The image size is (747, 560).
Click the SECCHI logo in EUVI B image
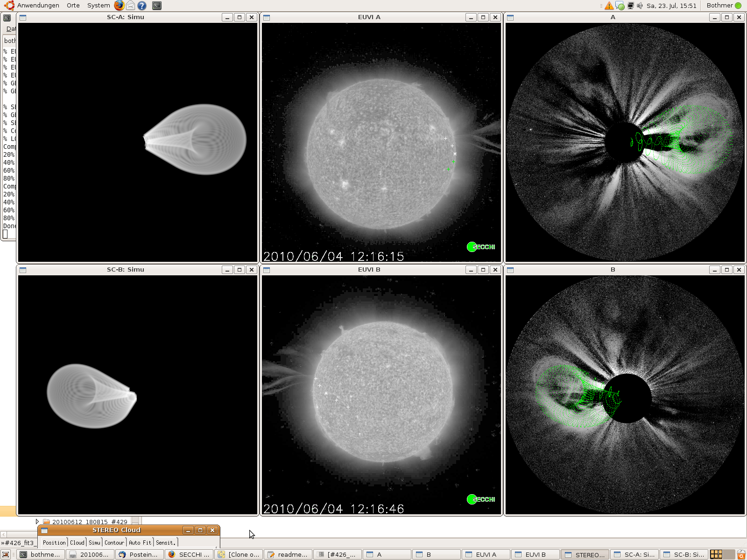(481, 499)
